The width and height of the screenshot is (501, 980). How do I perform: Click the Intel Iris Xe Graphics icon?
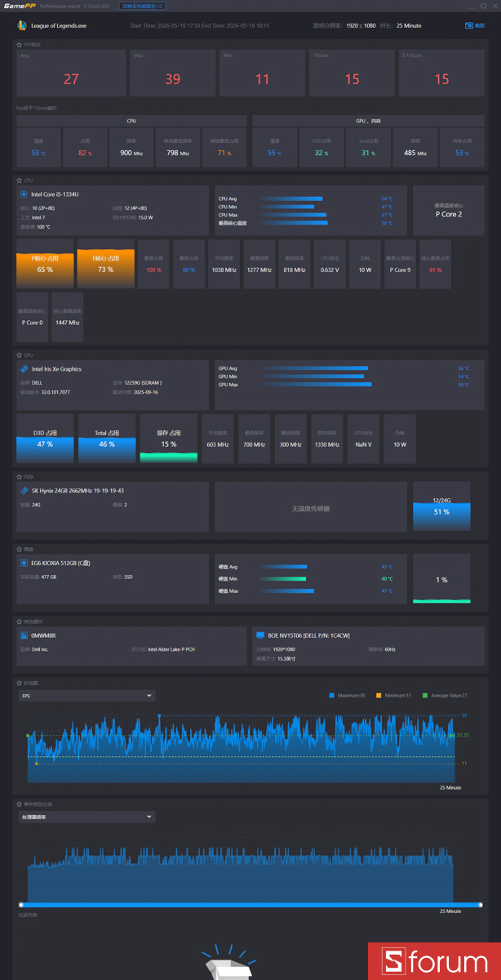point(24,369)
